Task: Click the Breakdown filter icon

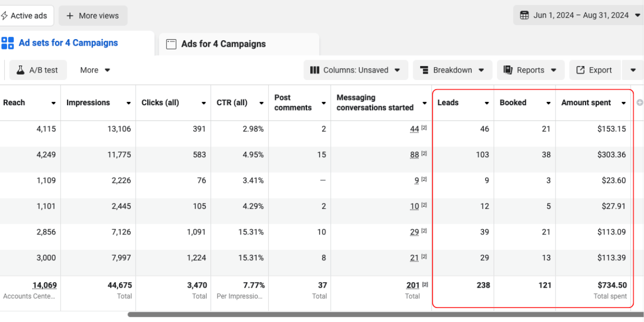Action: [423, 70]
